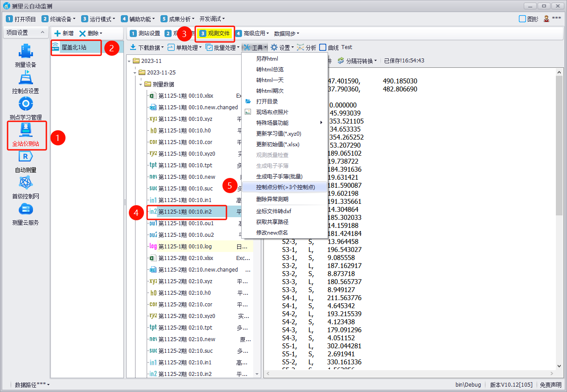The width and height of the screenshot is (567, 392).
Task: Toggle the 曲线 checkbox
Action: coord(323,47)
